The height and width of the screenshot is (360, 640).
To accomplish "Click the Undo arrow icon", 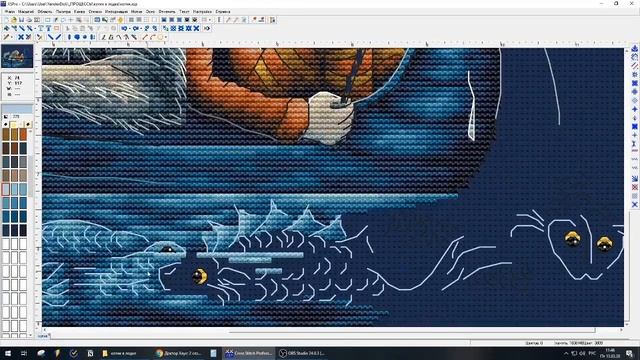I will click(x=124, y=28).
